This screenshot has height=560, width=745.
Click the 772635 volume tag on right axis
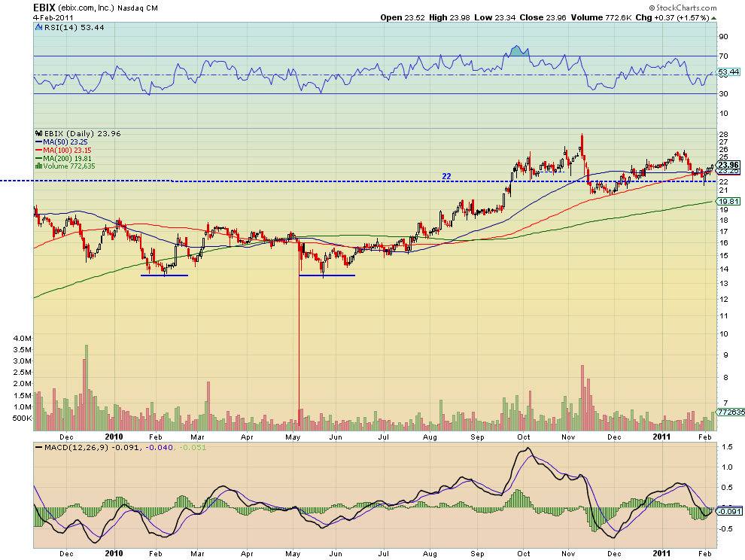(x=731, y=412)
